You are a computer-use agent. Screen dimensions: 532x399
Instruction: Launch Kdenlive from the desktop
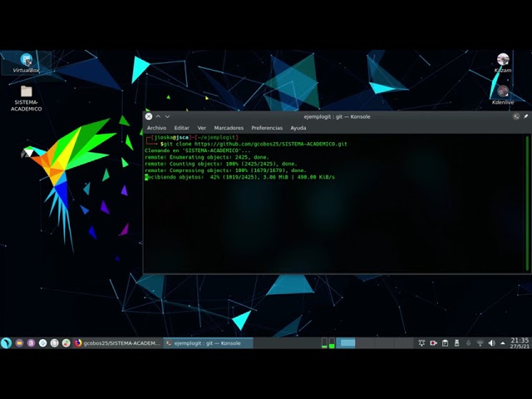[x=503, y=95]
